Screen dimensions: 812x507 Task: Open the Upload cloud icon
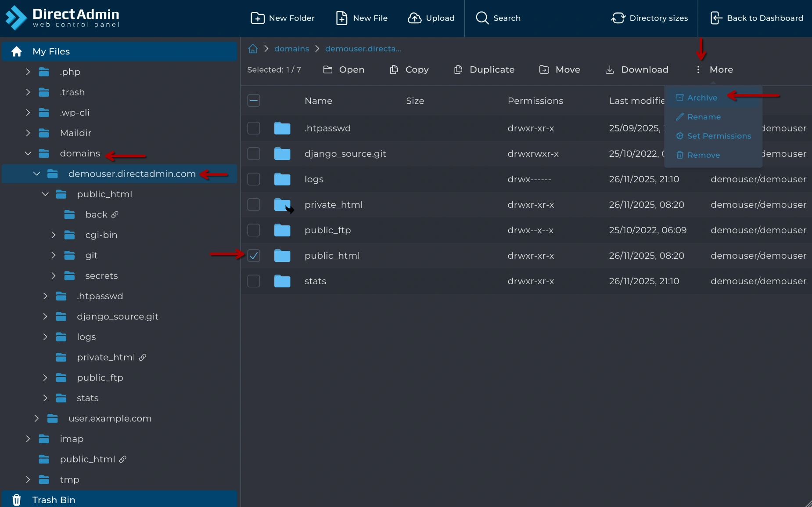414,18
